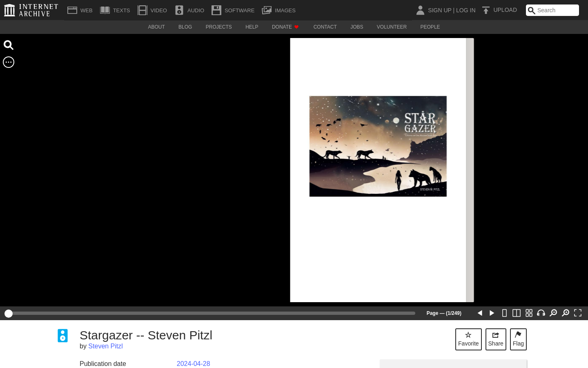Viewport: 588px width, 368px height.
Task: Open the Volunteer menu item
Action: pos(392,27)
